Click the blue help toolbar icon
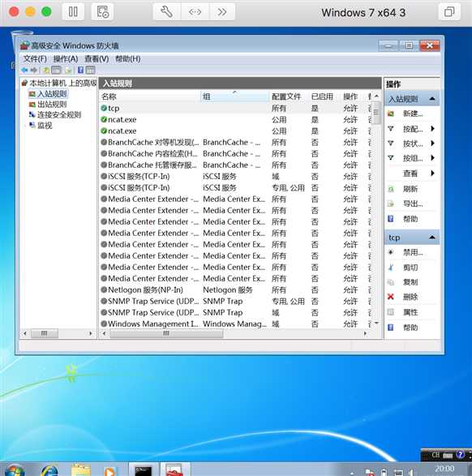472x476 pixels. coord(80,71)
